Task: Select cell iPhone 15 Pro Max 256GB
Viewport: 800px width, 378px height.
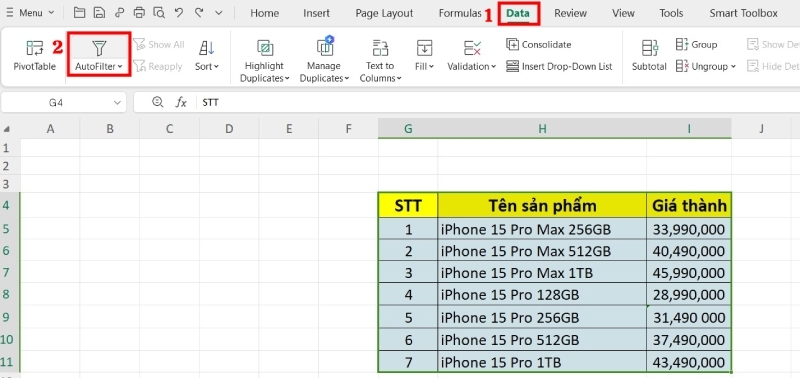Action: 542,229
